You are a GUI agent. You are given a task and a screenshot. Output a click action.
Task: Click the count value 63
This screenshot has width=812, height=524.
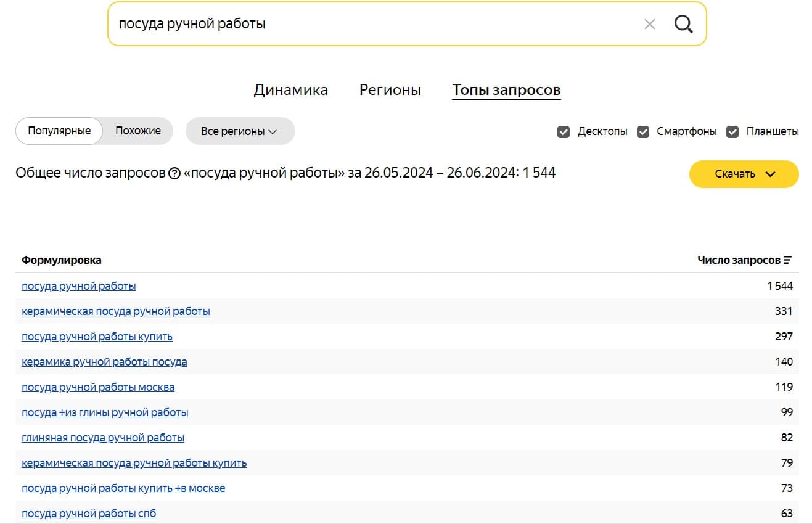click(787, 514)
